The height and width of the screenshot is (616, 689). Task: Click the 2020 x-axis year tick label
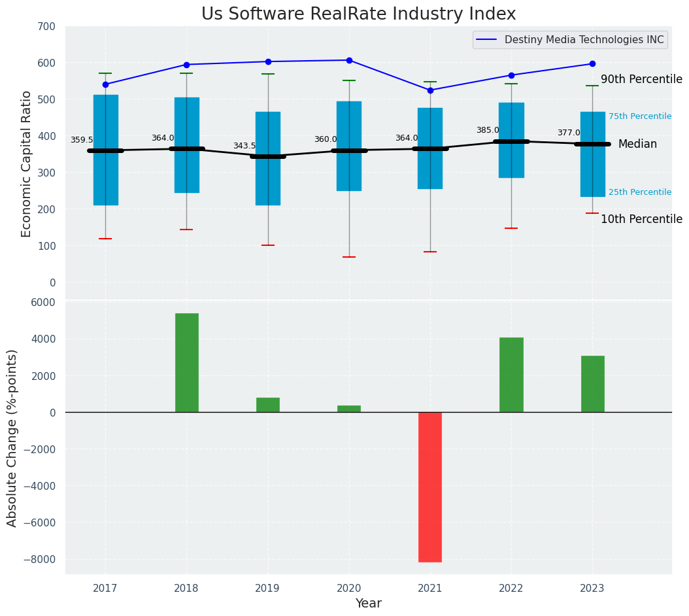(x=349, y=589)
